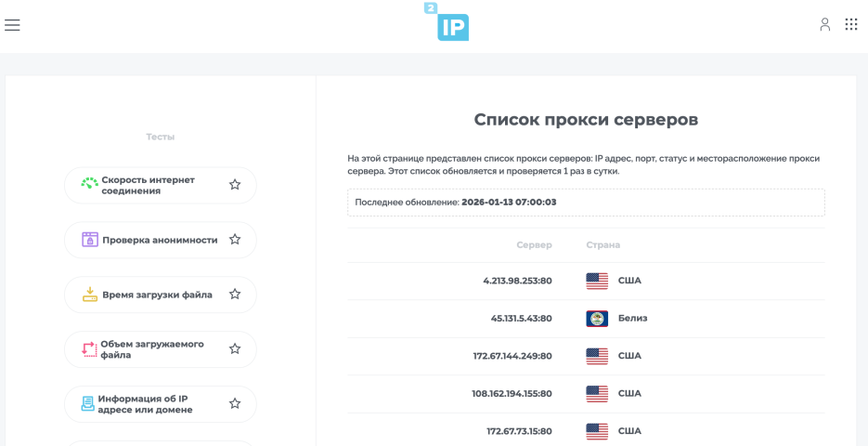868x446 pixels.
Task: Click the Белиз country label
Action: click(633, 319)
